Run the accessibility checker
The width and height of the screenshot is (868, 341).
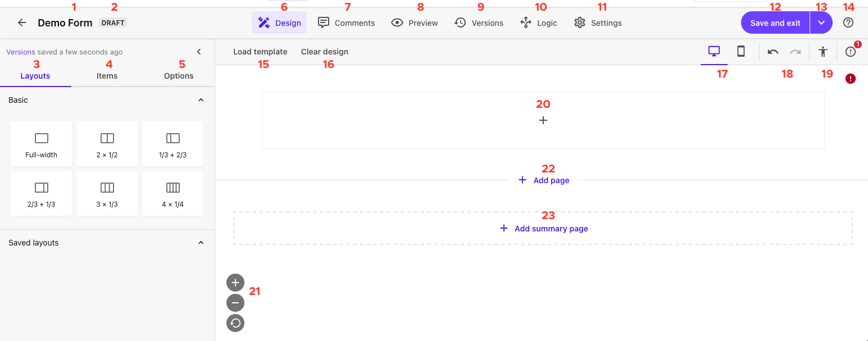(822, 51)
